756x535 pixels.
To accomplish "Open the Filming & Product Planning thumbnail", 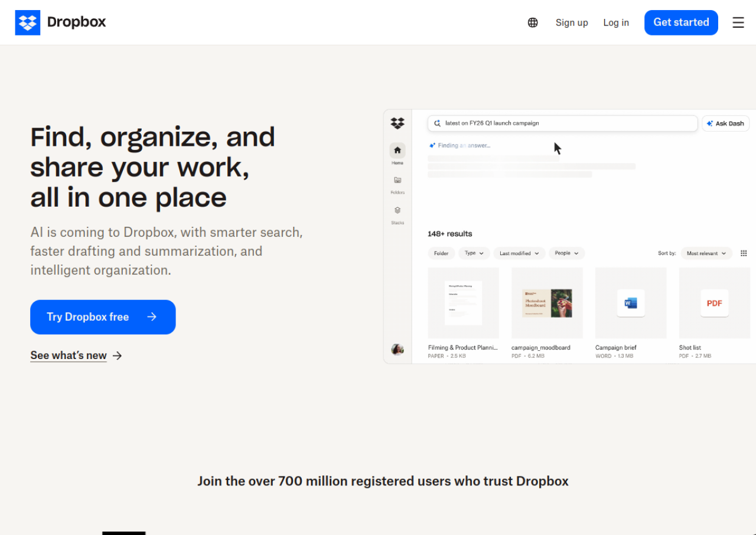I will coord(464,303).
